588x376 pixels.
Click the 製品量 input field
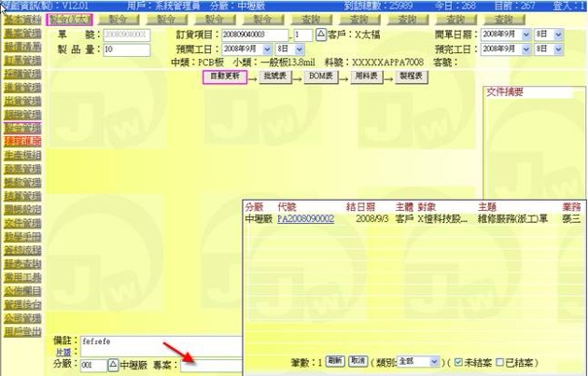pyautogui.click(x=126, y=49)
